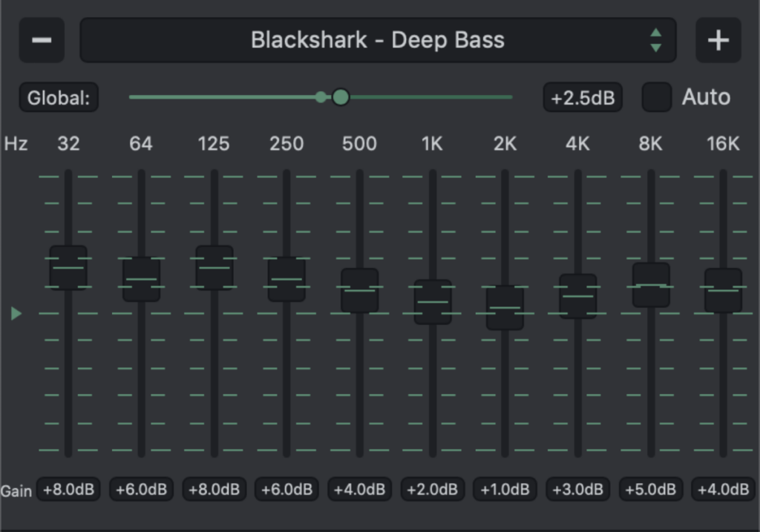Screen dimensions: 760x532
Task: Click the minus button to remove preset
Action: click(x=42, y=40)
